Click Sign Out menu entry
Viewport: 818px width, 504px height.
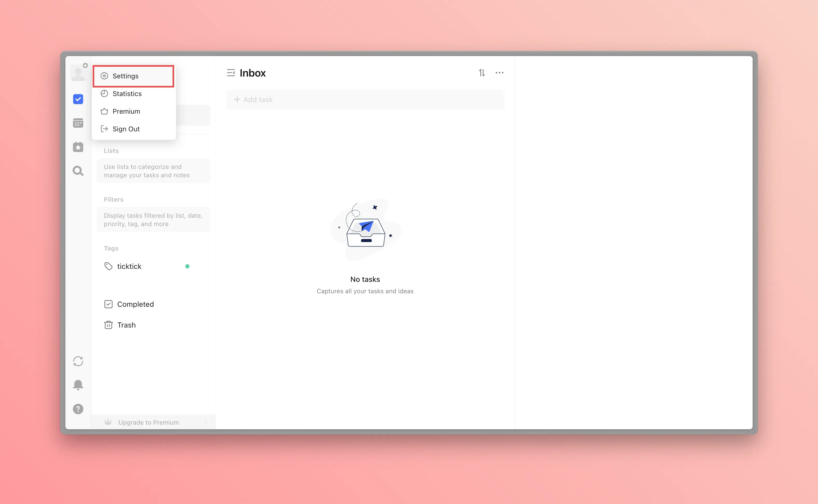click(126, 129)
